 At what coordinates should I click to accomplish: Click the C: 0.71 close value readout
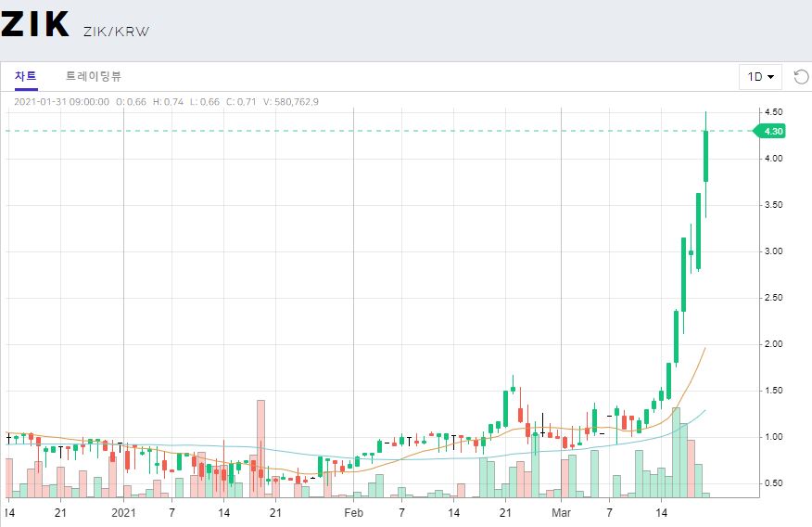[241, 101]
